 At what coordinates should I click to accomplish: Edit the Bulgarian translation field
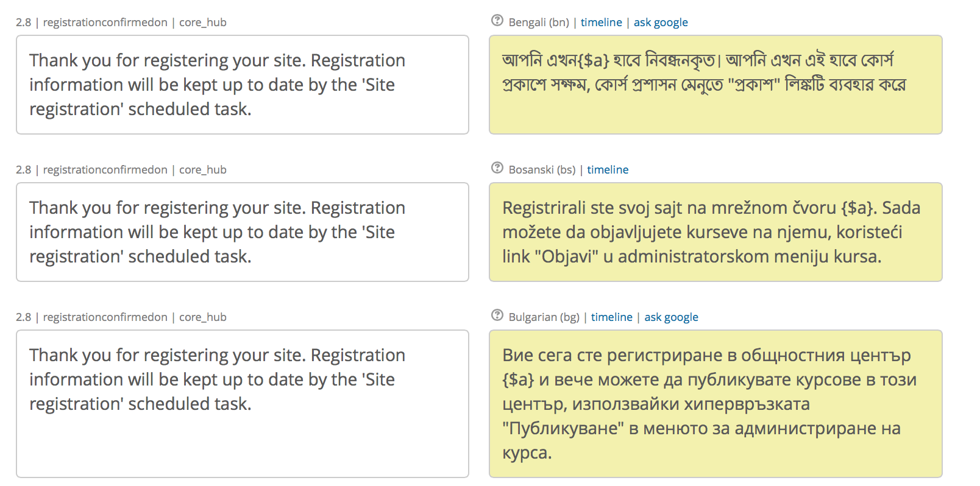pos(715,404)
